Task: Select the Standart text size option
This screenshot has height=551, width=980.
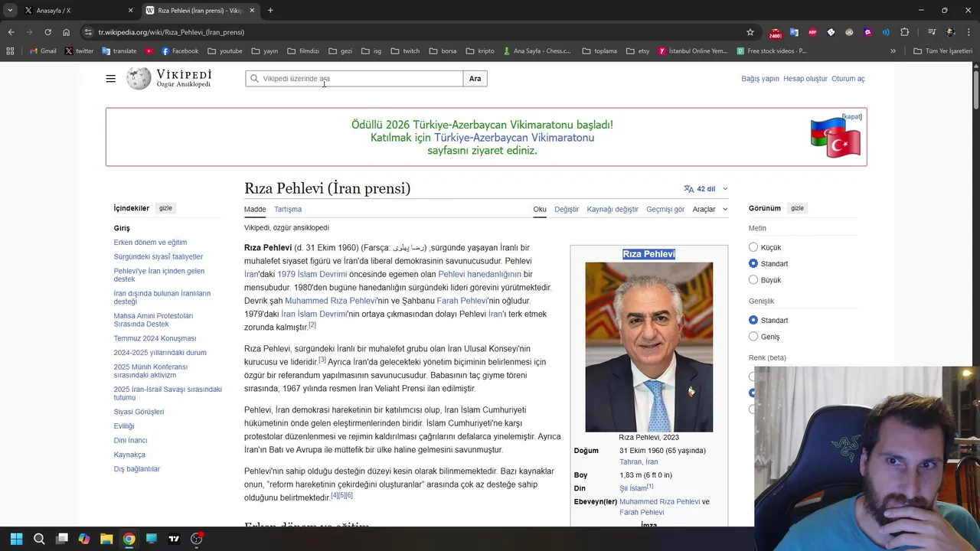Action: click(753, 263)
